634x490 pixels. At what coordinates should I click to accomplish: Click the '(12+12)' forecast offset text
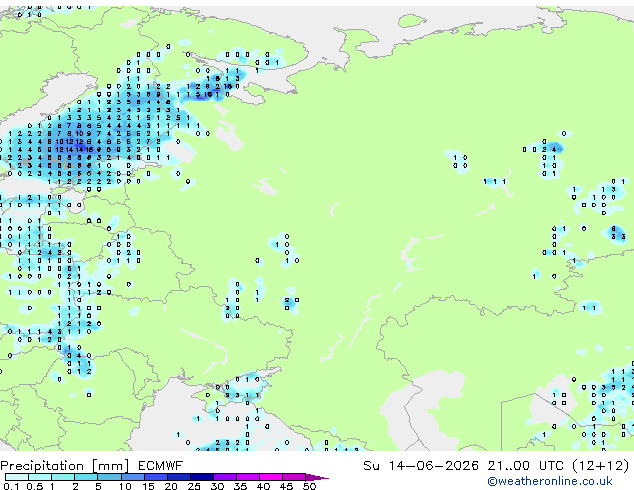(x=601, y=466)
